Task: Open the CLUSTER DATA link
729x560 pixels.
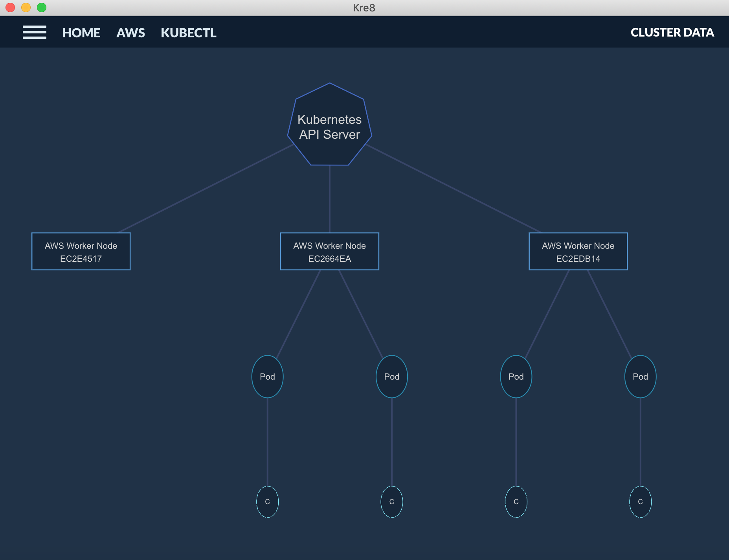Action: 672,32
